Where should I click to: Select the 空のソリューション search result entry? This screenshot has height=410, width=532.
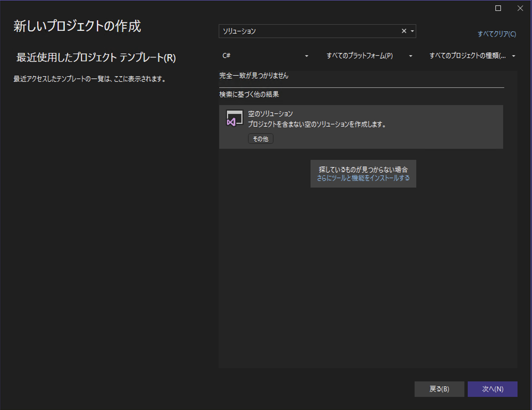360,126
